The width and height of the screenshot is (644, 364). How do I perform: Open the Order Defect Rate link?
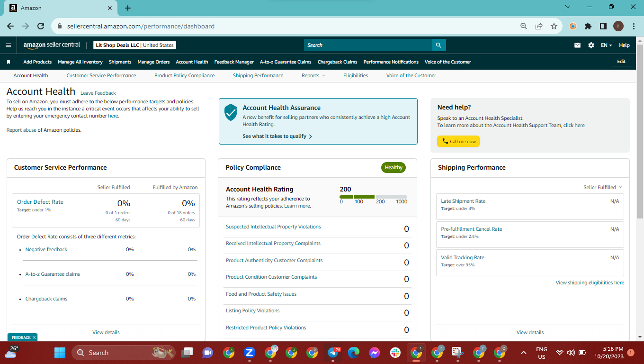[40, 202]
